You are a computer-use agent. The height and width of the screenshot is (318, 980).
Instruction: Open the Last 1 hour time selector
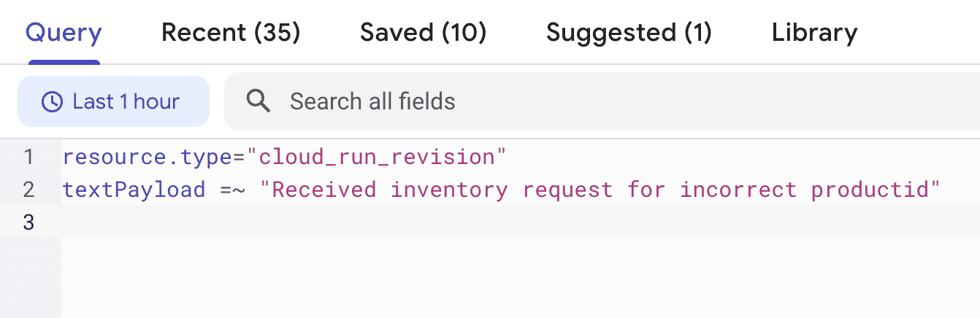(113, 102)
